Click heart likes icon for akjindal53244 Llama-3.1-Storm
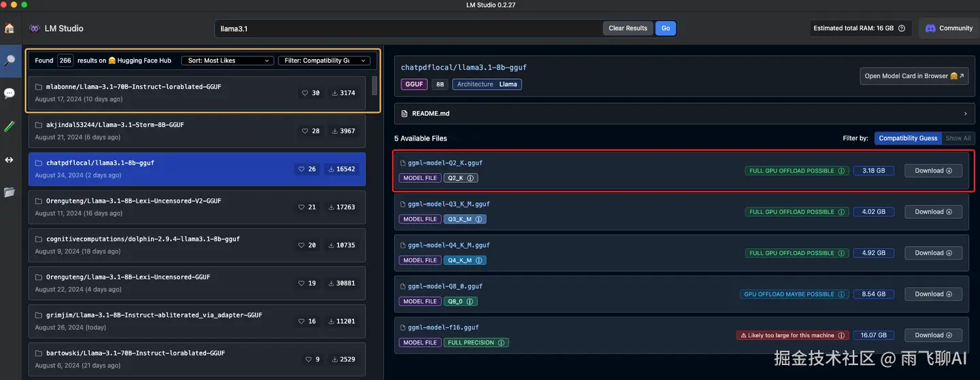 305,131
